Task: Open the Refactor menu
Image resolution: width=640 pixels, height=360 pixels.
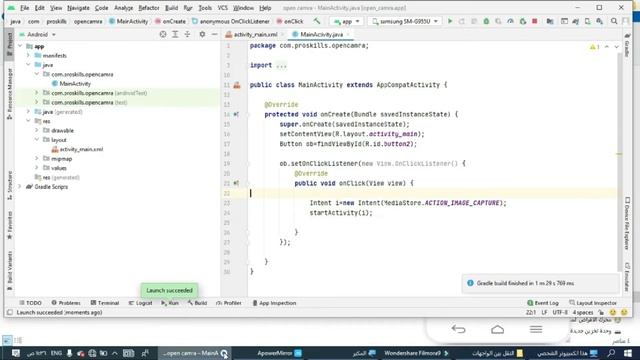Action: pyautogui.click(x=149, y=8)
